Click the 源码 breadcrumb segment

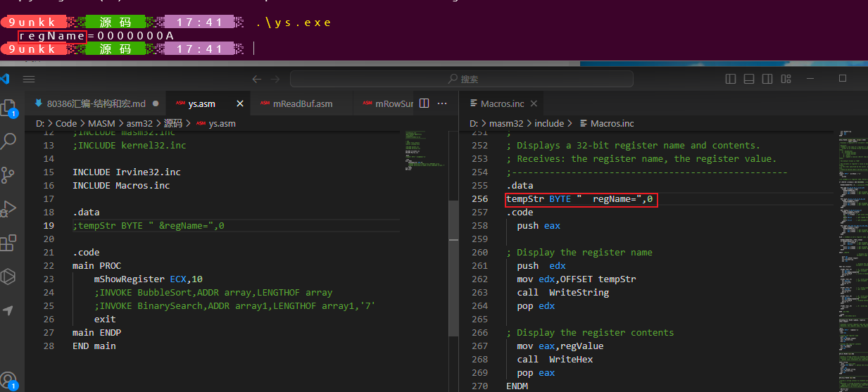[173, 123]
